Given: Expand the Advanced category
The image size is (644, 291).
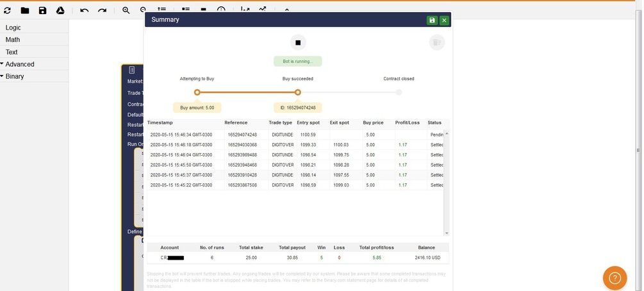Looking at the screenshot, I should coord(20,64).
